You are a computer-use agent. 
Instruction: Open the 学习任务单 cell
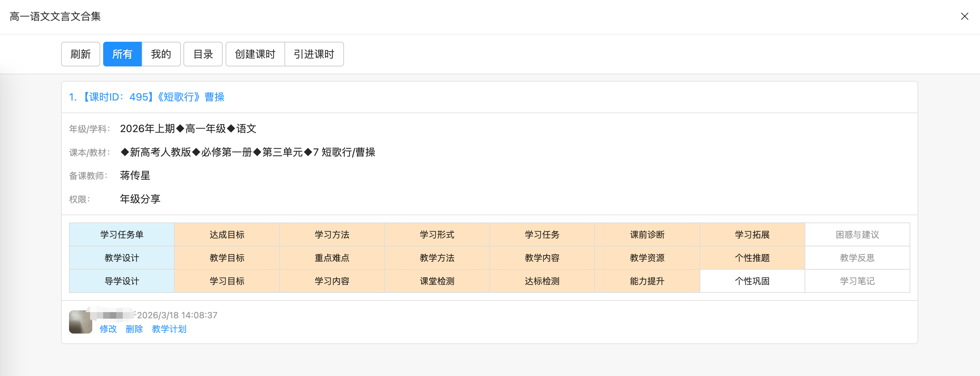122,234
